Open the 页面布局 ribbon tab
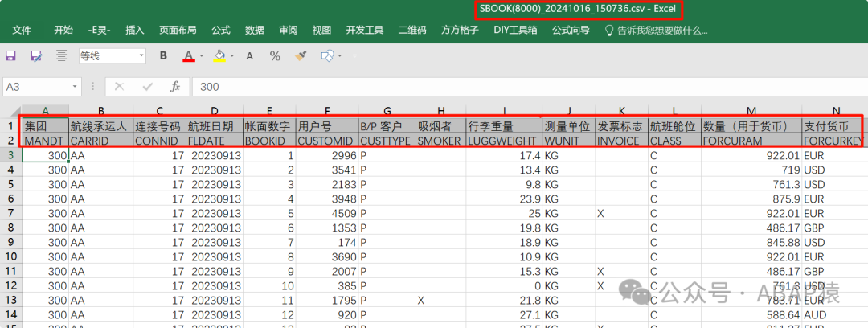 [178, 30]
